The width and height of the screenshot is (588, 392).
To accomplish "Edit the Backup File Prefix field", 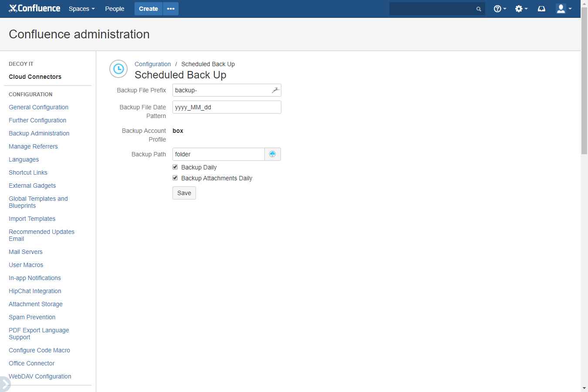I will coord(227,90).
